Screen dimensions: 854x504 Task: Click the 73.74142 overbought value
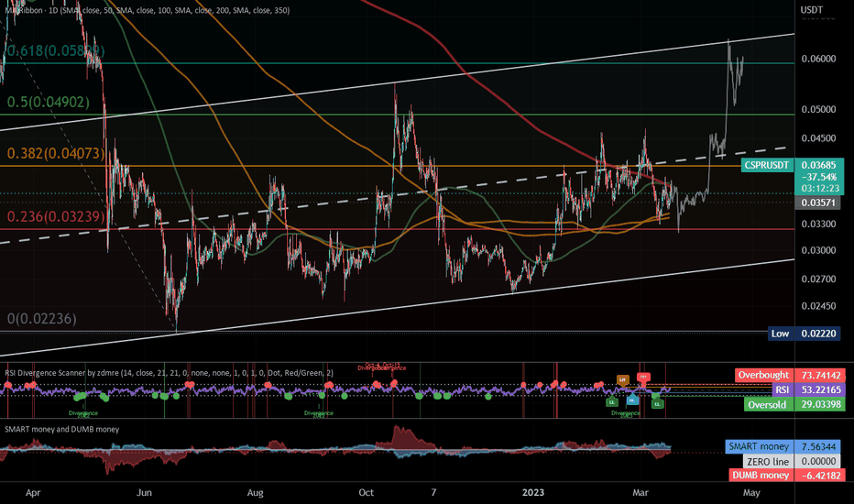[x=820, y=375]
